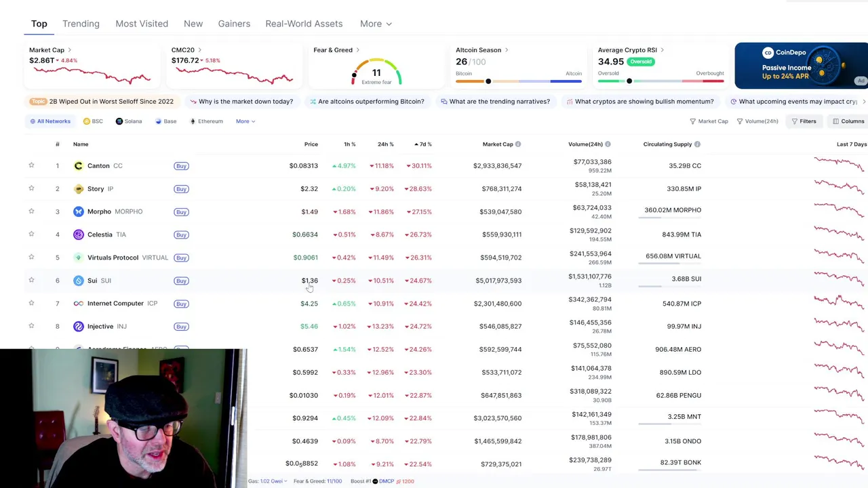The width and height of the screenshot is (868, 488).
Task: Switch to the Gainers tab
Action: [x=234, y=24]
